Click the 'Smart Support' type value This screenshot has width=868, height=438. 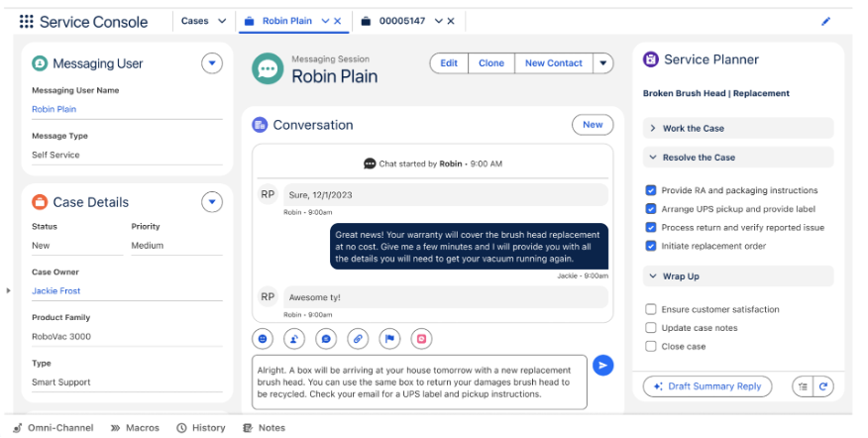click(60, 383)
